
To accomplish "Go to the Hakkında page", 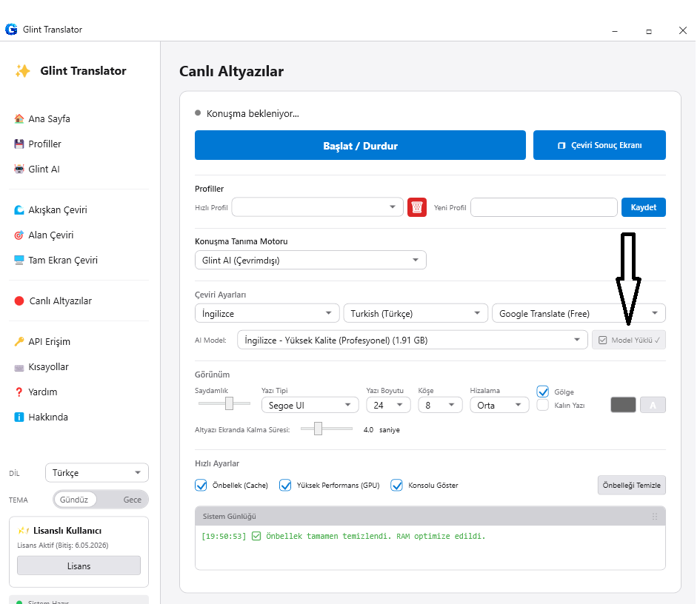I will (47, 417).
